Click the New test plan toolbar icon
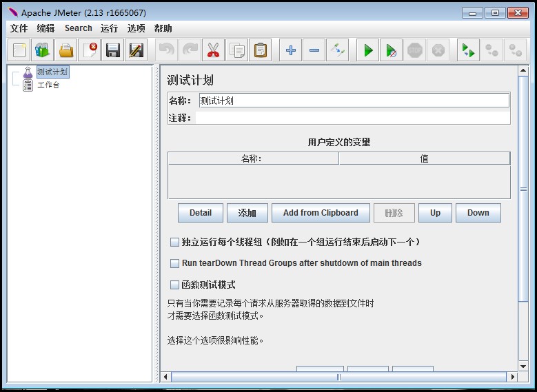Viewport: 537px width, 392px height. click(19, 50)
